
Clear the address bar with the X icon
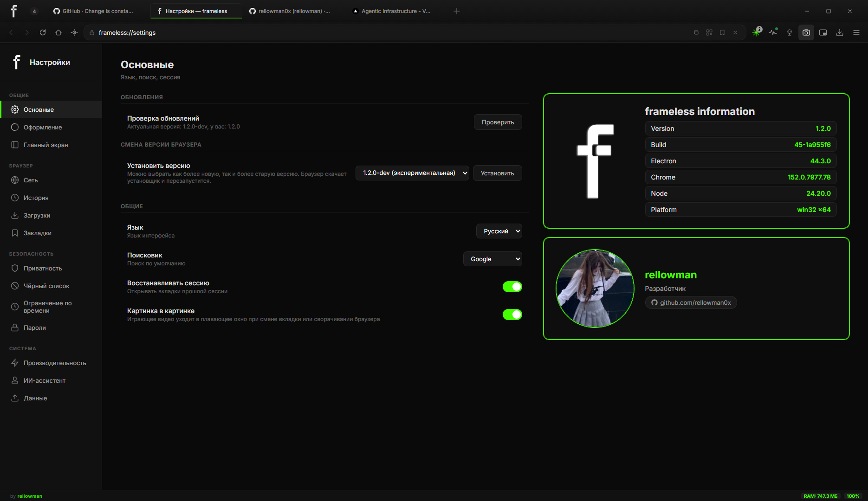click(735, 32)
